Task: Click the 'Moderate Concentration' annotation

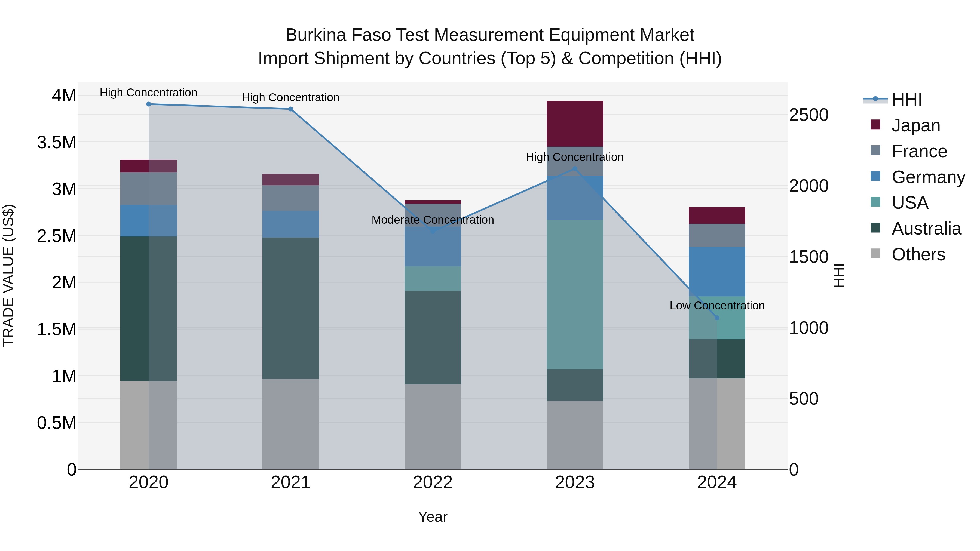Action: coord(433,220)
